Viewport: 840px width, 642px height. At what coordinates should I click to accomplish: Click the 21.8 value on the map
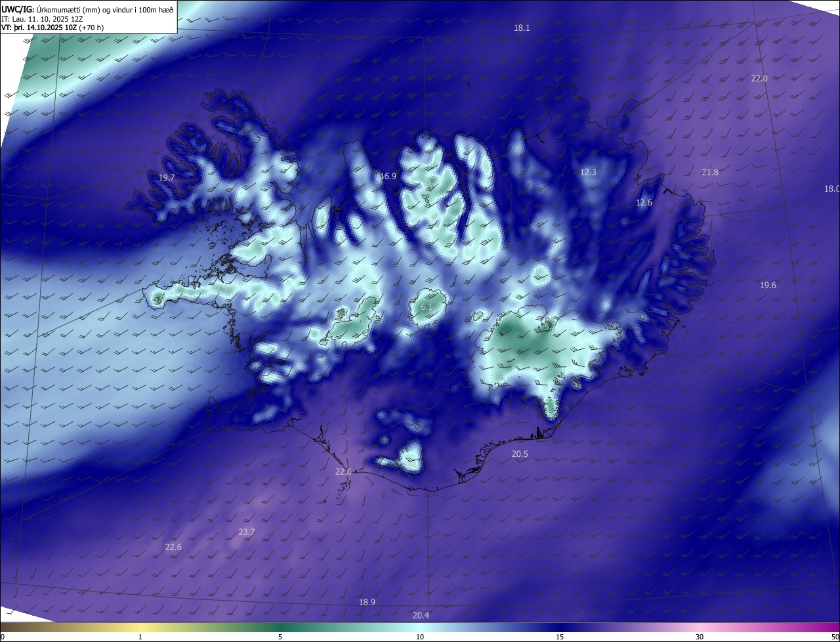pos(710,173)
